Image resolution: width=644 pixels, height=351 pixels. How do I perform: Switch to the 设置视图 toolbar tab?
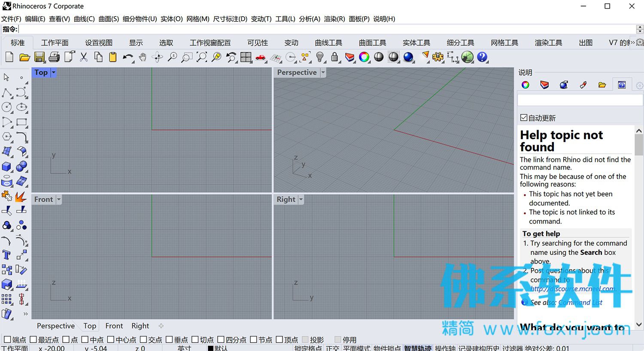tap(99, 43)
